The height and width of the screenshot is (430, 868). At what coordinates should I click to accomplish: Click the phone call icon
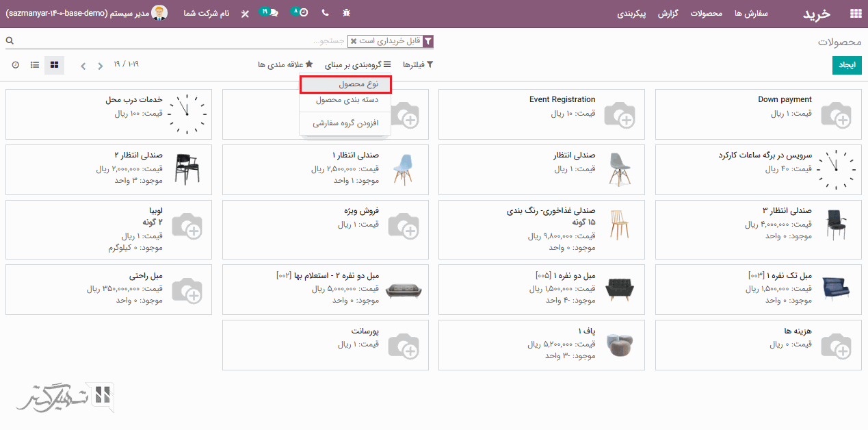click(x=325, y=13)
